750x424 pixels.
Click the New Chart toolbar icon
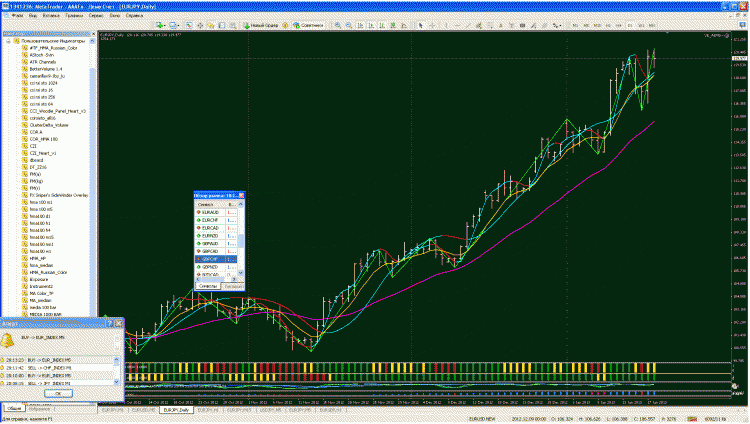click(x=160, y=25)
